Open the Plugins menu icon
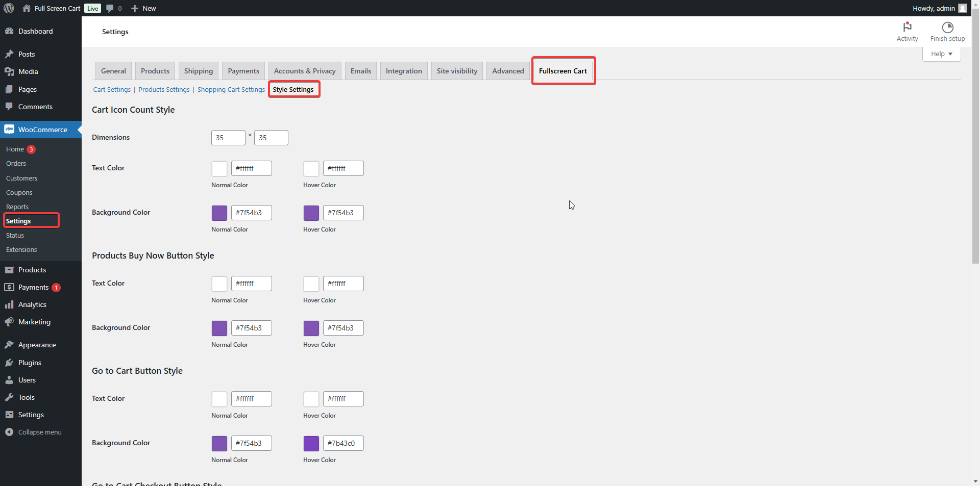Screen dimensions: 980x486 [9, 363]
